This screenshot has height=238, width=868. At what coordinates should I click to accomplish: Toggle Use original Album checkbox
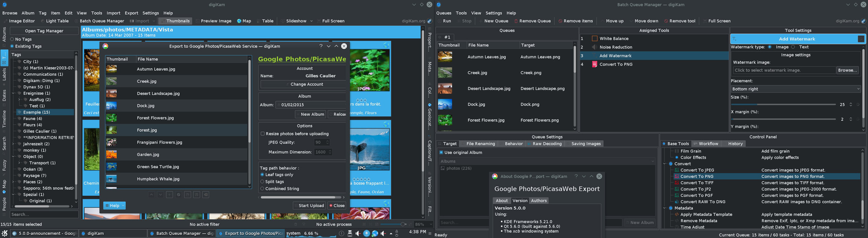tap(441, 152)
